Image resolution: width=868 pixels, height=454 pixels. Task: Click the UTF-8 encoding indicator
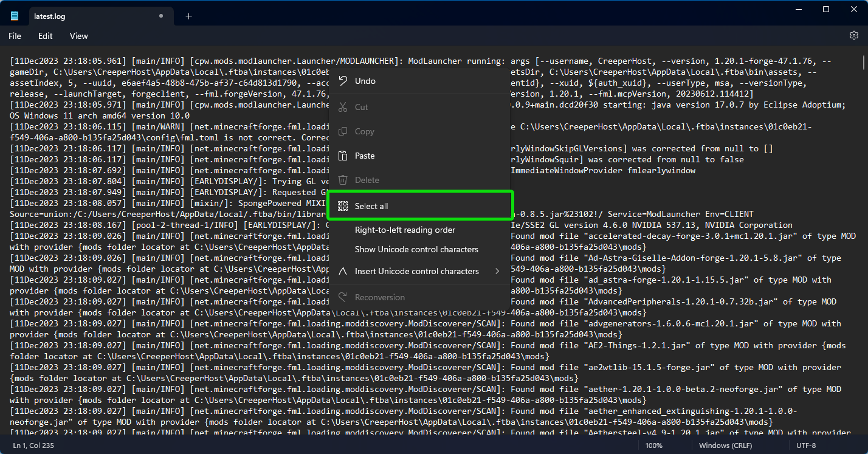tap(806, 445)
